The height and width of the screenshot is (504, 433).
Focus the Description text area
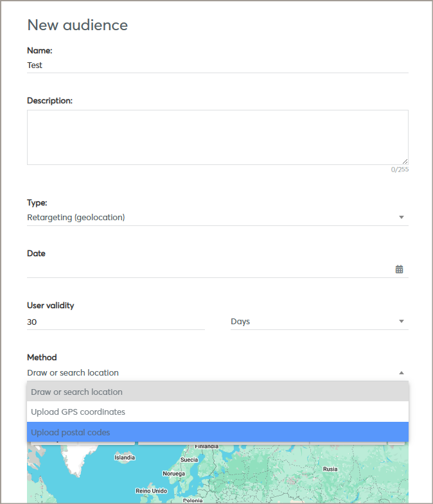coord(217,137)
